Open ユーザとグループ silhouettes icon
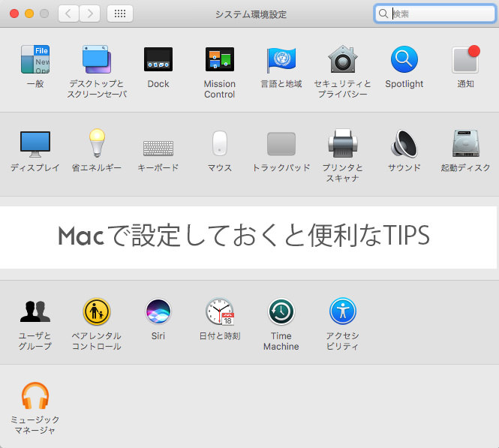Image resolution: width=499 pixels, height=448 pixels. 35,311
